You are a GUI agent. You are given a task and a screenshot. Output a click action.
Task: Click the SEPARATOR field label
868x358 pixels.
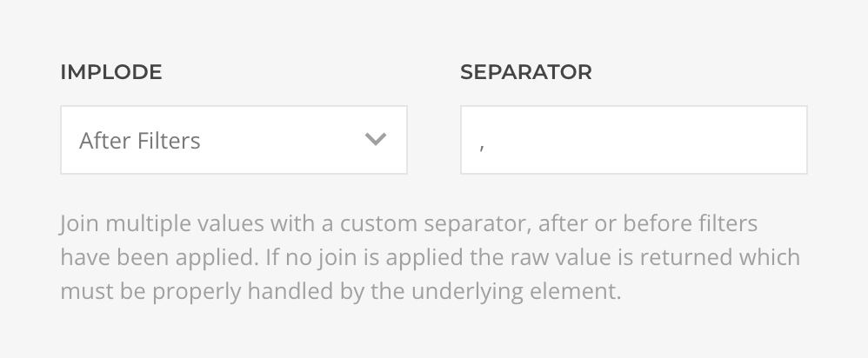tap(526, 72)
